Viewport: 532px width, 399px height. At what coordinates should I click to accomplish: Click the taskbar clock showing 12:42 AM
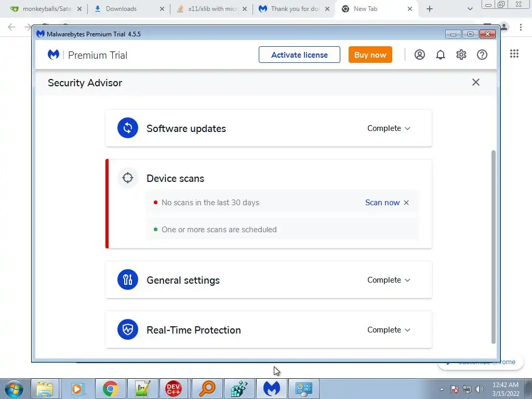[506, 389]
